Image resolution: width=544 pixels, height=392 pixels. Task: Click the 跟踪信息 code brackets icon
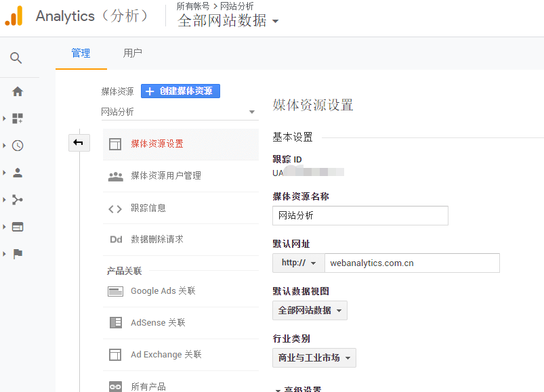tap(115, 209)
